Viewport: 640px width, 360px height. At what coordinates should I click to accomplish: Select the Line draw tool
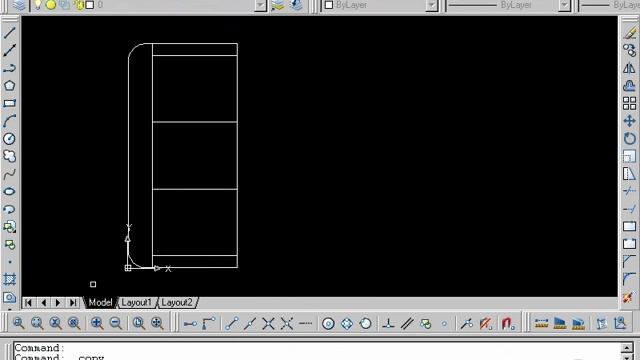pos(9,33)
